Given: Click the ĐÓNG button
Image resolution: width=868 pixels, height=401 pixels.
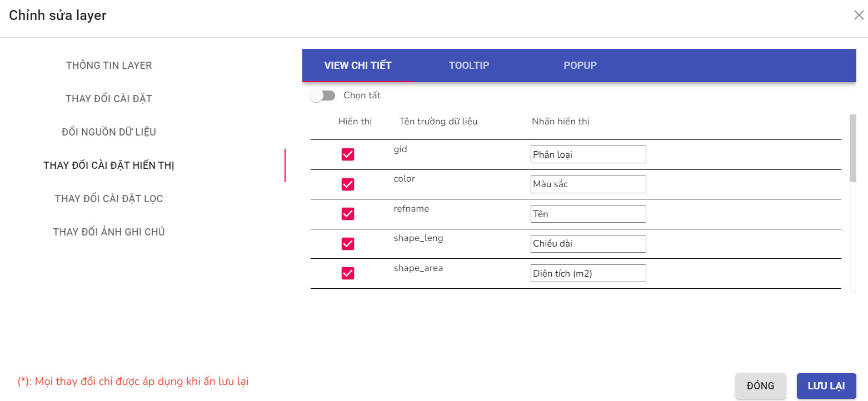Looking at the screenshot, I should (x=760, y=385).
